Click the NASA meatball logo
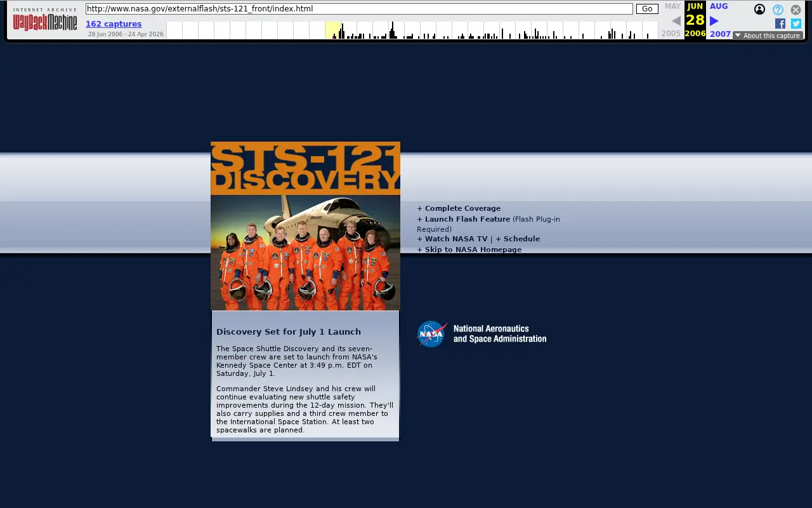Screen dimensions: 812x508 432,334
